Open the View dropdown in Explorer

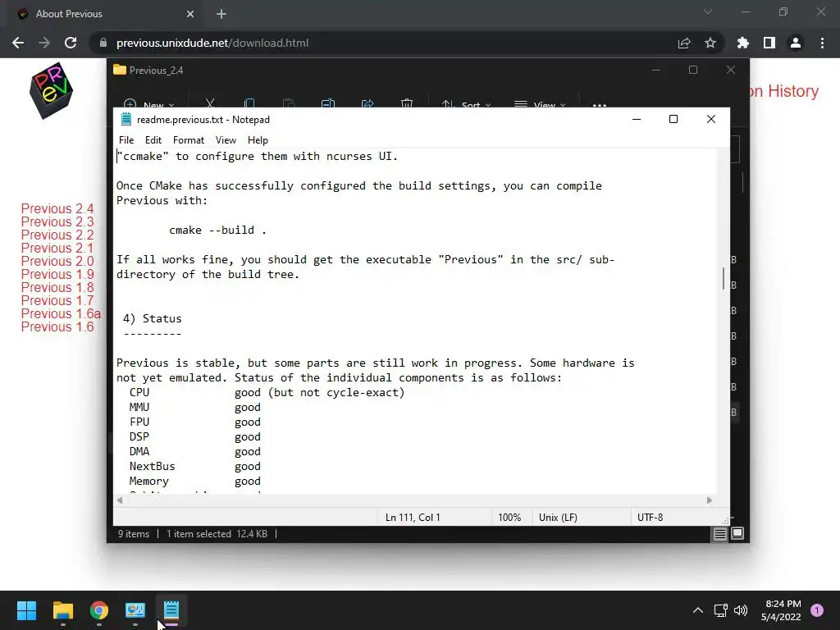pos(540,103)
